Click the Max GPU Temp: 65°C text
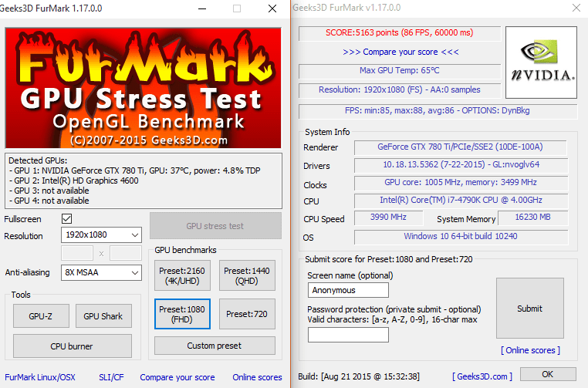Screen dimensions: 588x388 click(x=400, y=70)
